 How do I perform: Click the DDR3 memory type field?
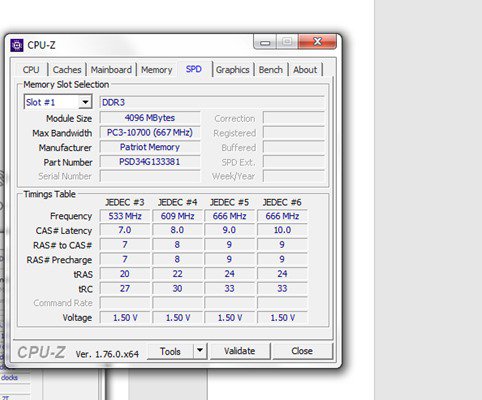[x=212, y=102]
